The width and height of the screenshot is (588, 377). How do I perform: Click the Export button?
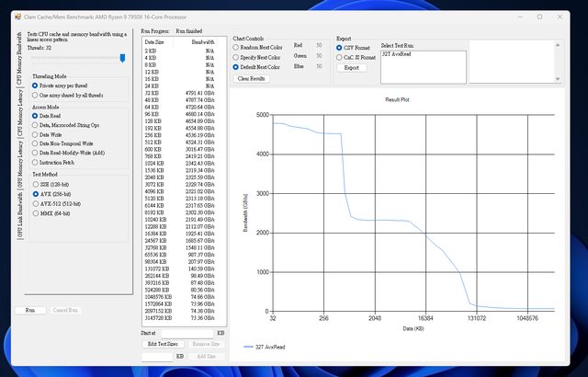pos(351,67)
